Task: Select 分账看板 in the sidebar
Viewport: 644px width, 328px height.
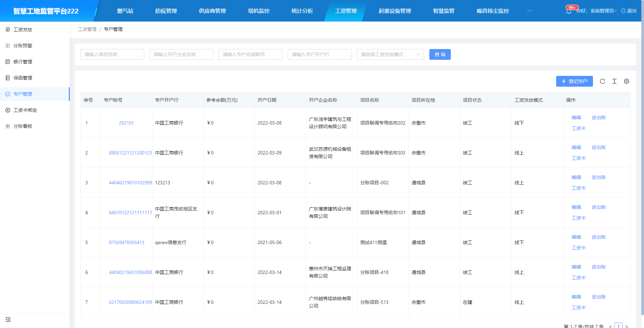Action: pyautogui.click(x=35, y=126)
